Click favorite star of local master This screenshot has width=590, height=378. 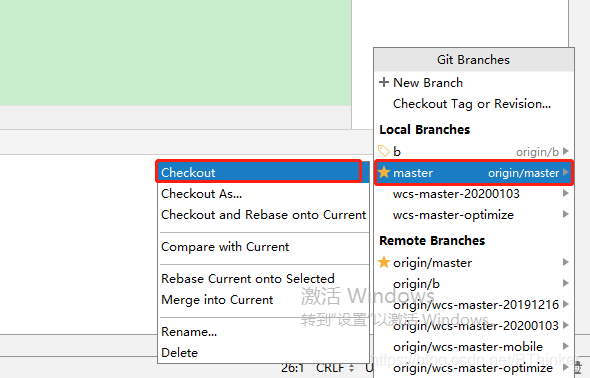[x=384, y=172]
